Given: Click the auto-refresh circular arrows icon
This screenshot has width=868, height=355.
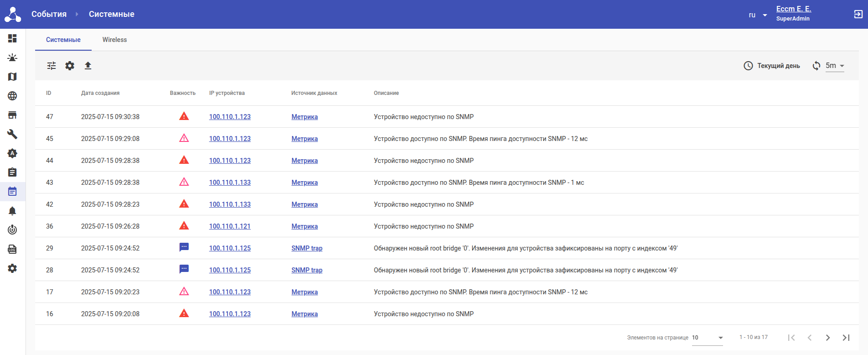Looking at the screenshot, I should click(x=816, y=66).
